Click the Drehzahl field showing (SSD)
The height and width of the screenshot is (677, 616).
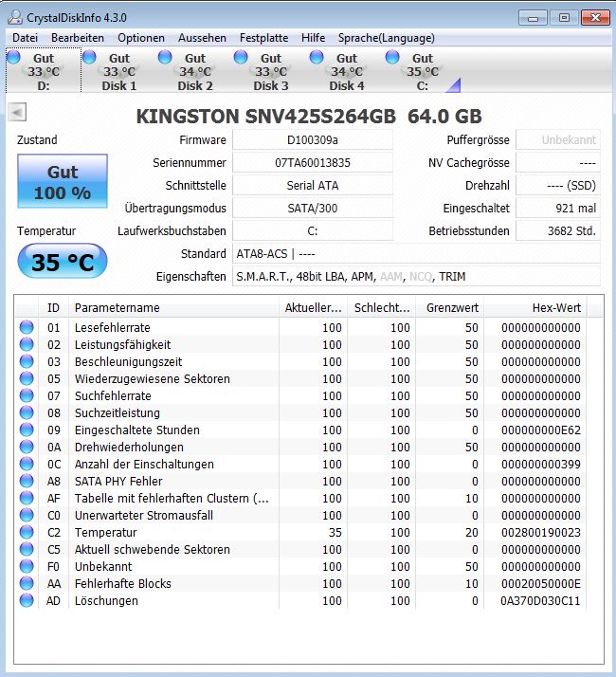[x=558, y=185]
